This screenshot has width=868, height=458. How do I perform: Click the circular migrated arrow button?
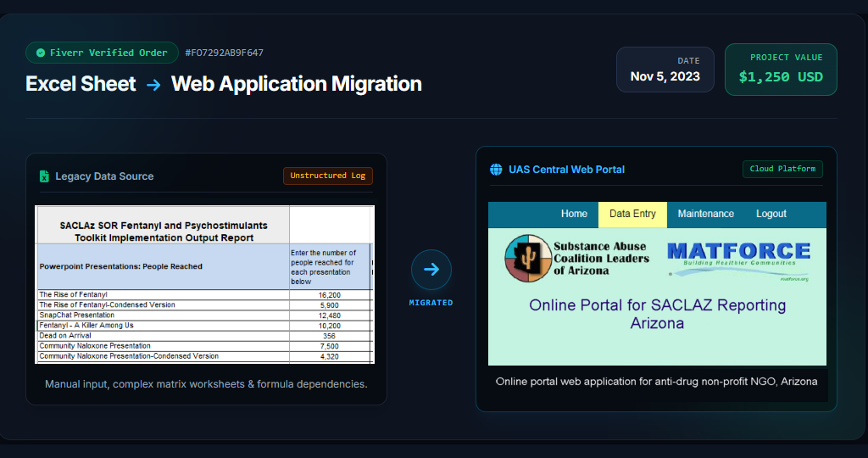coord(431,270)
